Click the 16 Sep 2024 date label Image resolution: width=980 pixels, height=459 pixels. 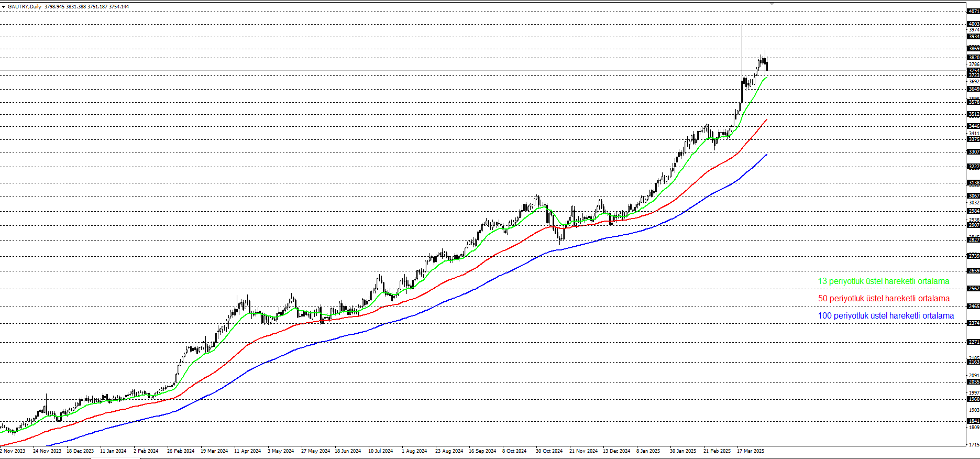tap(482, 451)
